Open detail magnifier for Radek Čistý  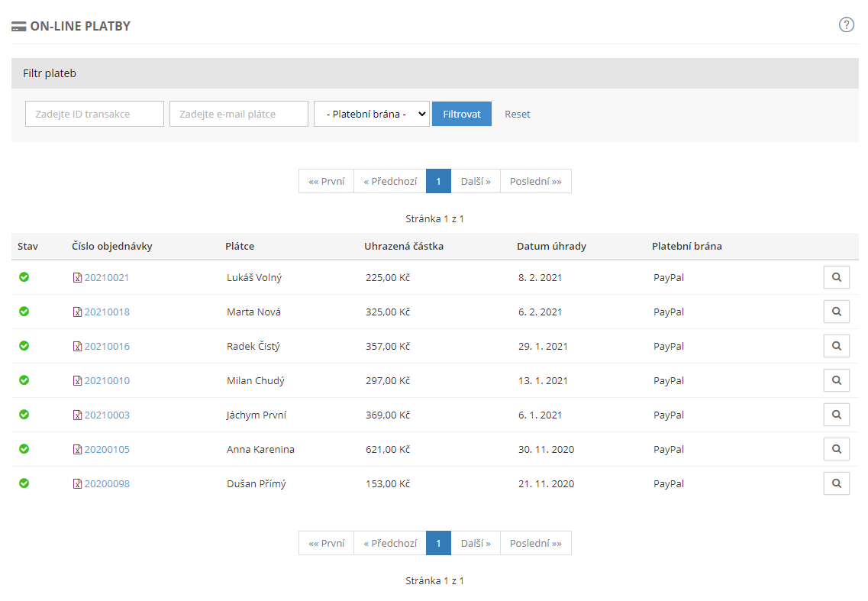click(836, 346)
